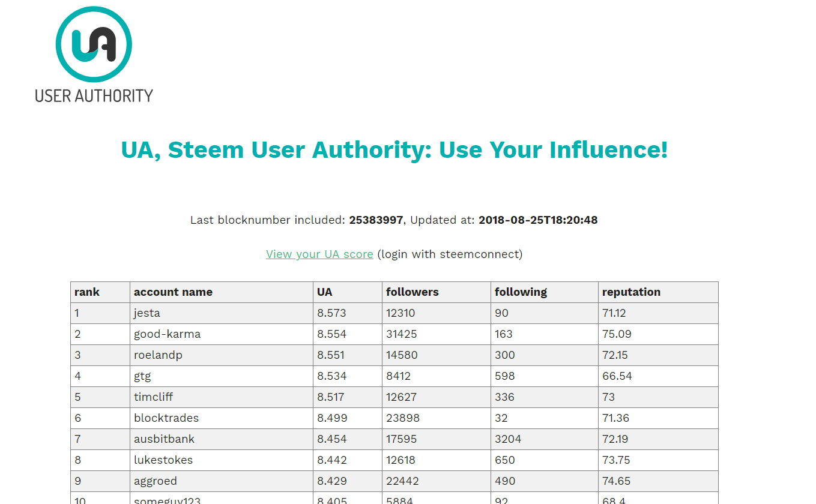Viewport: 816px width, 504px height.
Task: Select account name timcliff
Action: 153,397
